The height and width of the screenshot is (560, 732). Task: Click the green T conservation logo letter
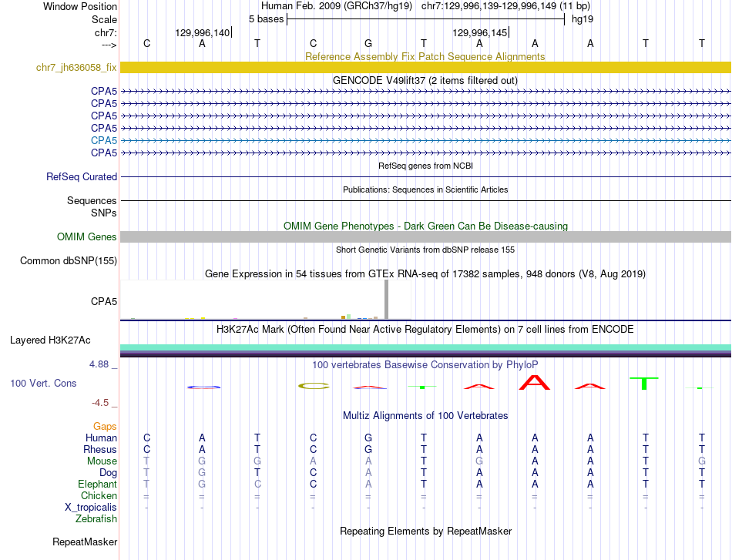coord(643,383)
